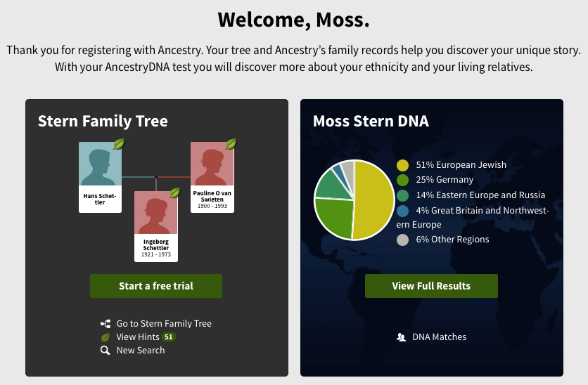Click the magnifying glass New Search icon
The height and width of the screenshot is (385, 588).
[x=106, y=351]
